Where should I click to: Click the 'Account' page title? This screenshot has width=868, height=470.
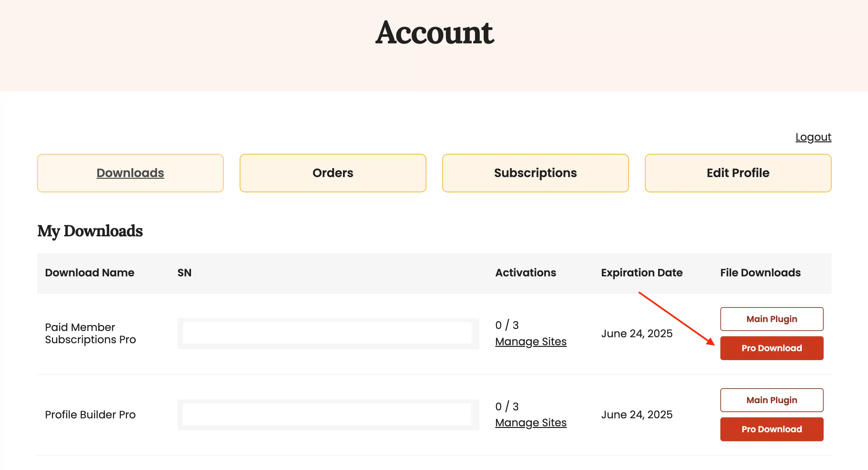(x=434, y=32)
